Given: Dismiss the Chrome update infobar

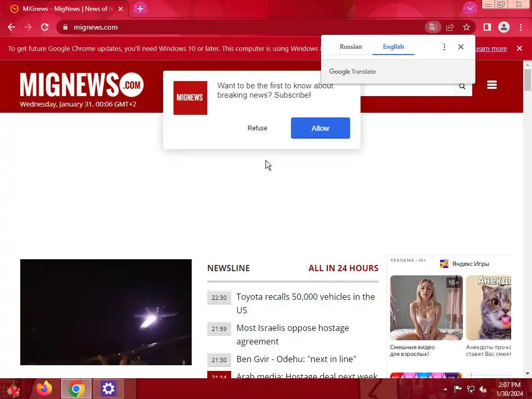Looking at the screenshot, I should pos(520,48).
